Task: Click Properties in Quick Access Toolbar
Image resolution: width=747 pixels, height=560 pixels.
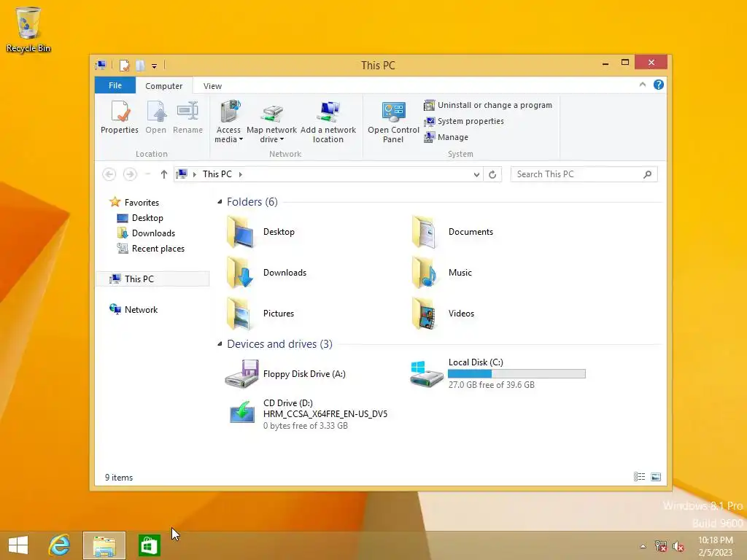Action: (124, 65)
